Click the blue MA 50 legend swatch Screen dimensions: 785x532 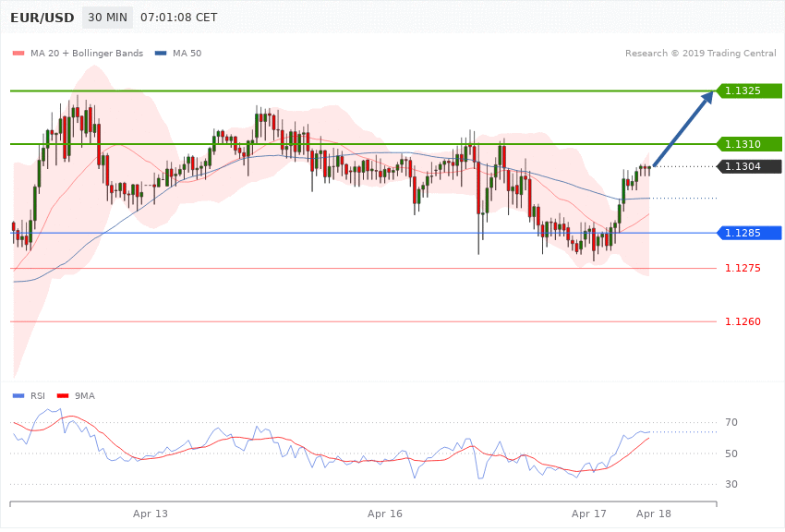161,53
